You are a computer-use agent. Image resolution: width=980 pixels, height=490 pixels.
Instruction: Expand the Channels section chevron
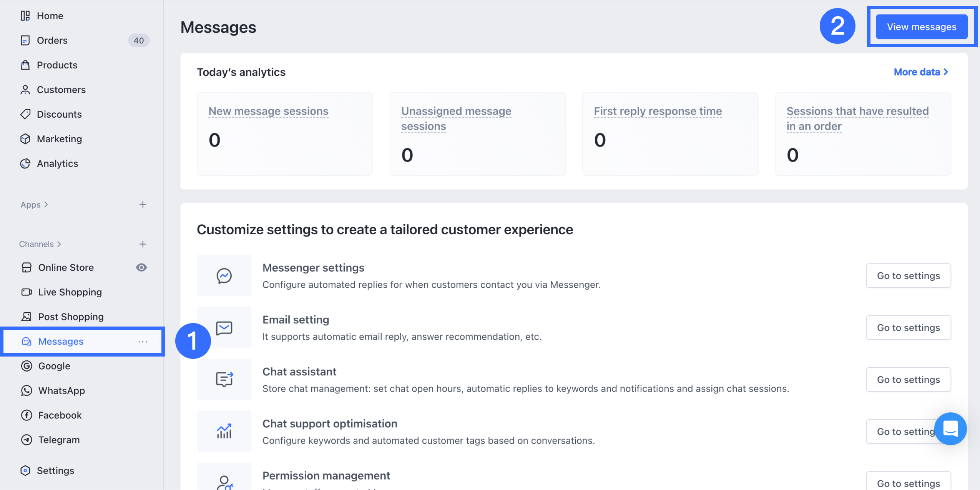(x=59, y=244)
